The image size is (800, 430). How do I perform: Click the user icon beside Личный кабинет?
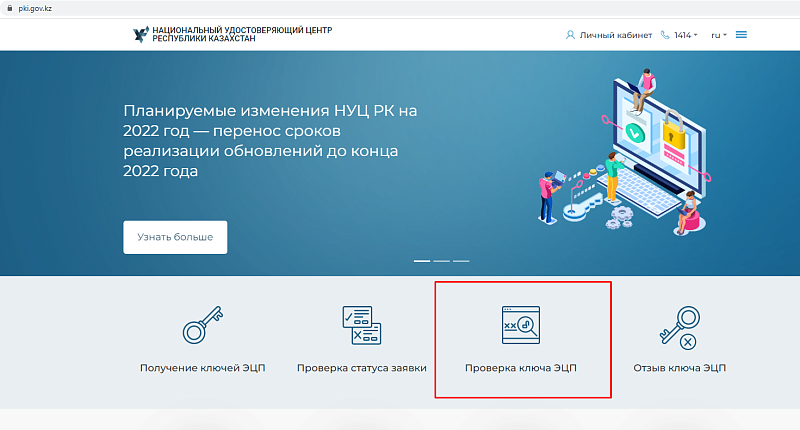click(x=571, y=35)
